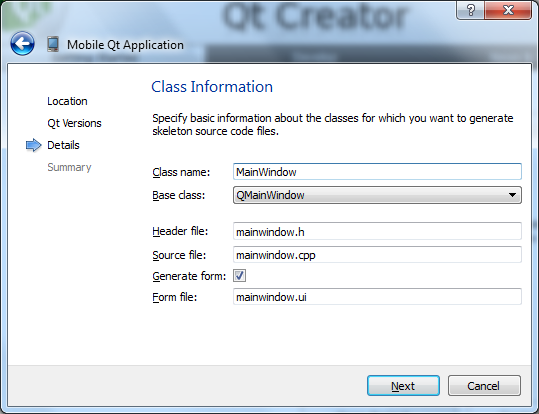Select the Details wizard step
The image size is (539, 414).
click(x=63, y=145)
